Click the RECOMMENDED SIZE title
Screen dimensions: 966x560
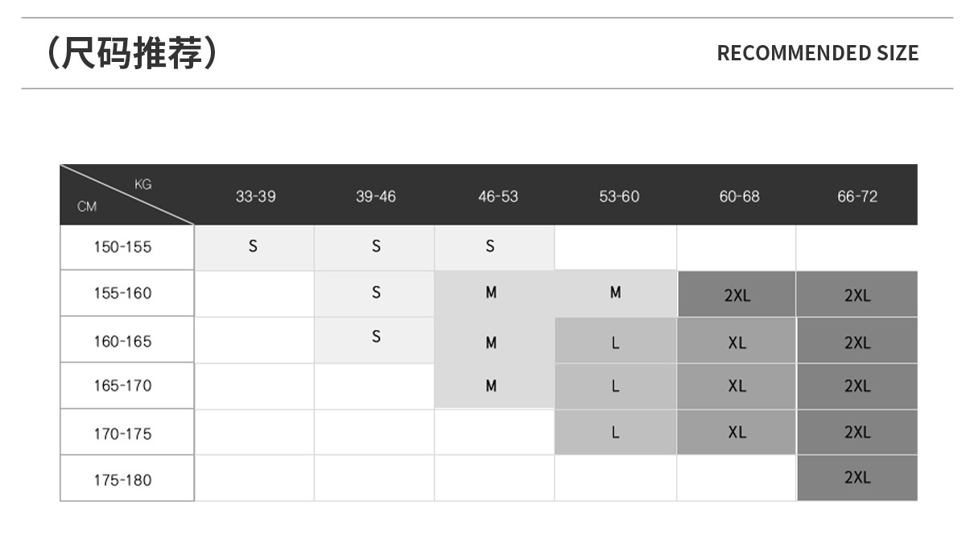pyautogui.click(x=817, y=53)
